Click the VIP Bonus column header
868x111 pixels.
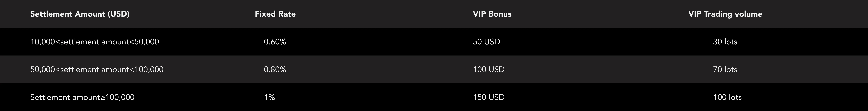tap(492, 14)
